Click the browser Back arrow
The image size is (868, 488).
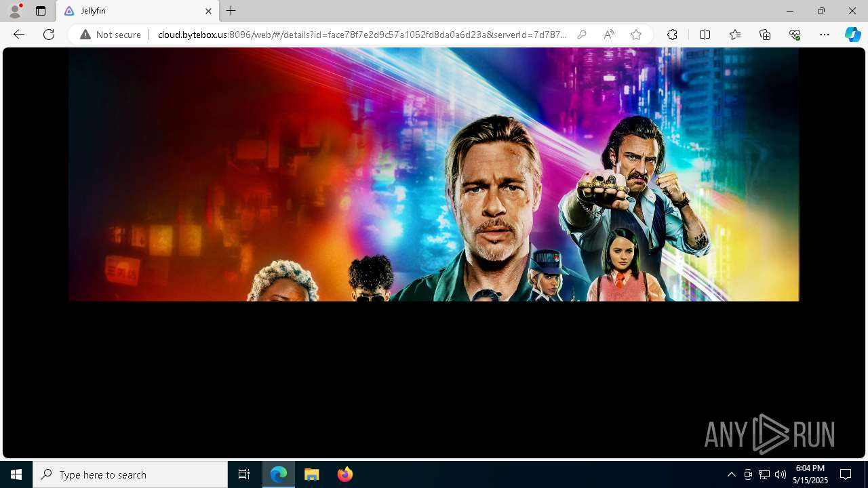[19, 35]
